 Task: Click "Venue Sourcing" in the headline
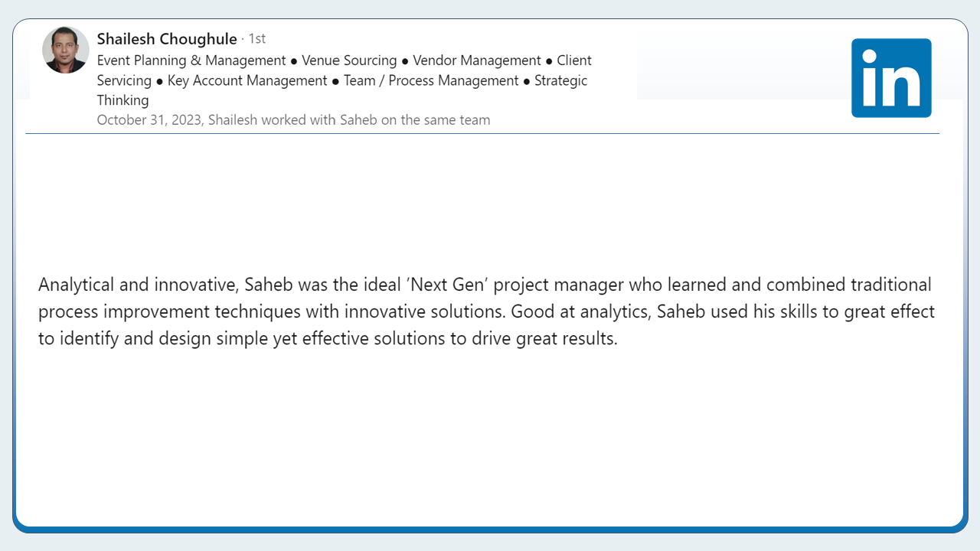(349, 60)
